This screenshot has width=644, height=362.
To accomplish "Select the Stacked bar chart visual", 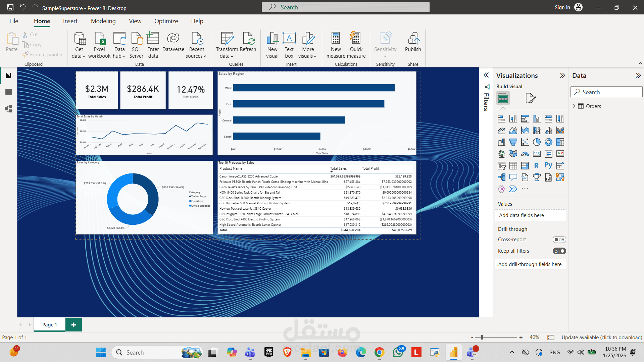I will tap(501, 119).
